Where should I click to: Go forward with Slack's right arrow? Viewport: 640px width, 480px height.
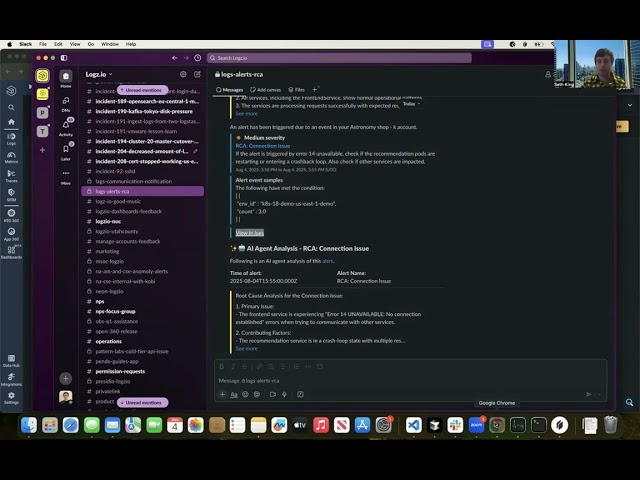(186, 58)
